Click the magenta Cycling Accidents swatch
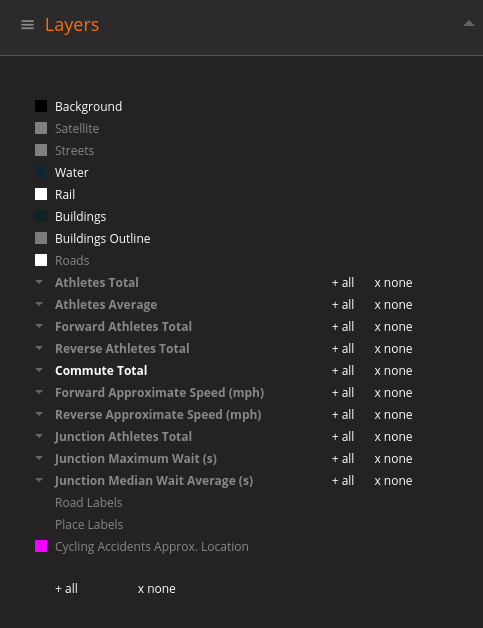Image resolution: width=483 pixels, height=628 pixels. click(41, 546)
